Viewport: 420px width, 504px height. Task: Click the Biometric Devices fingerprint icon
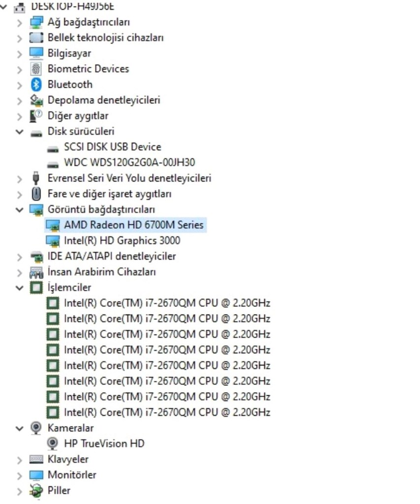(36, 69)
